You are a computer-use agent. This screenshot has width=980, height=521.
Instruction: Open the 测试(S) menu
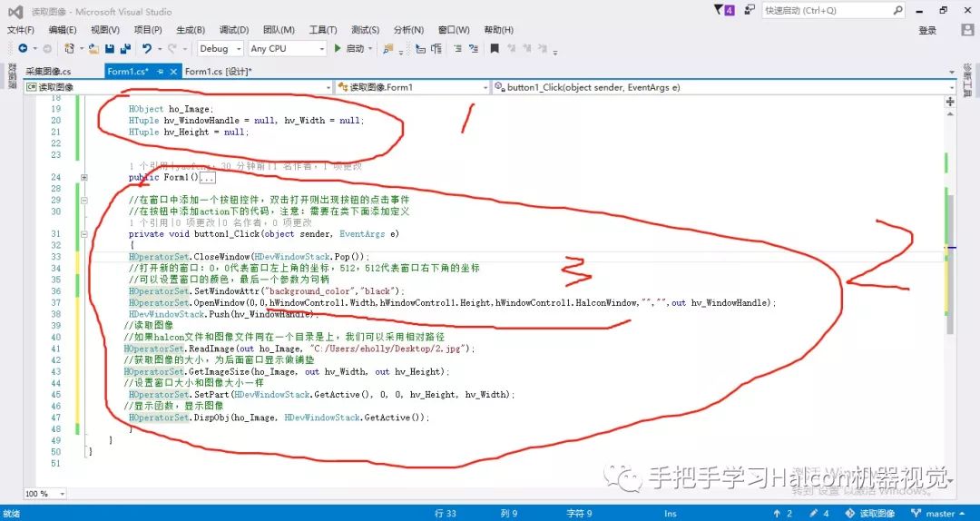(365, 29)
